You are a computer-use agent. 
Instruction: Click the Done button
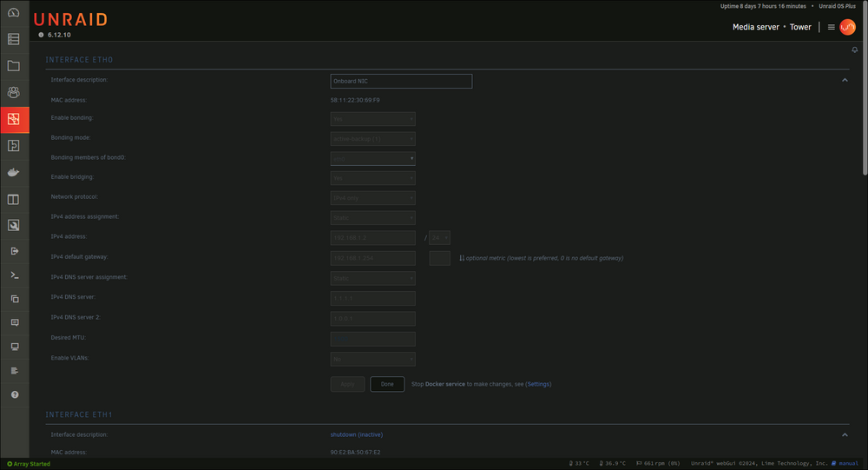coord(387,384)
